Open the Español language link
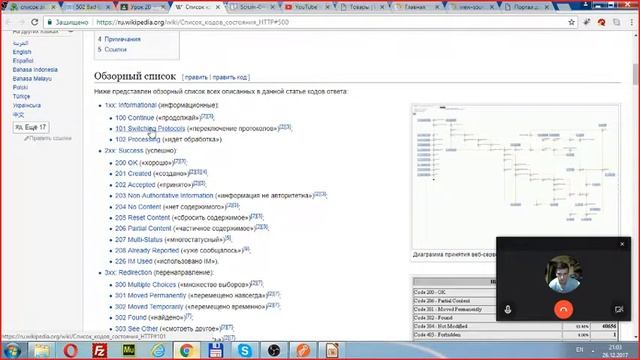Viewport: 640px width, 360px height. click(x=23, y=61)
